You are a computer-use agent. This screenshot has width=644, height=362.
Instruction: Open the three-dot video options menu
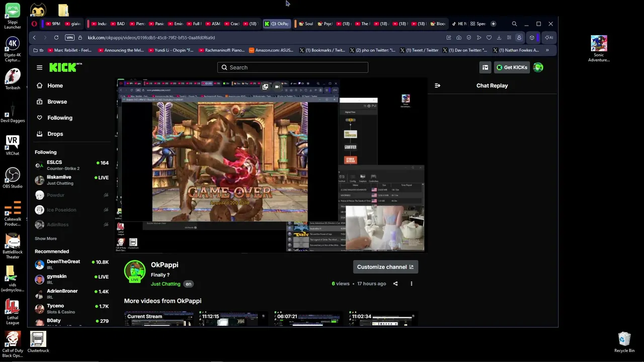pyautogui.click(x=411, y=284)
